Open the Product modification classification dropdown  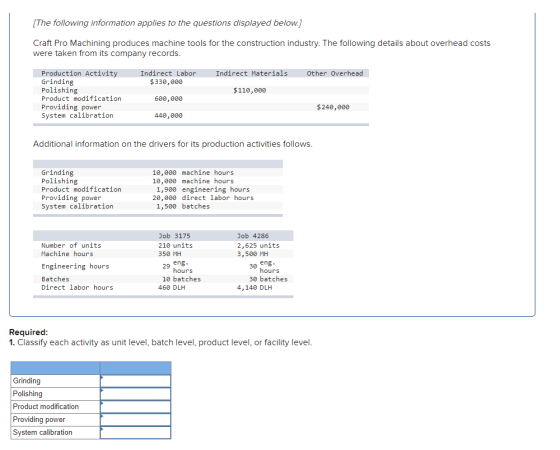tap(135, 407)
